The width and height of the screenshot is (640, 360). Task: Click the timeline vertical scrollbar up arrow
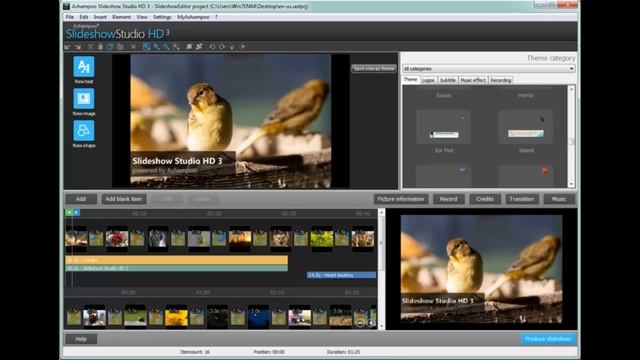tap(381, 213)
